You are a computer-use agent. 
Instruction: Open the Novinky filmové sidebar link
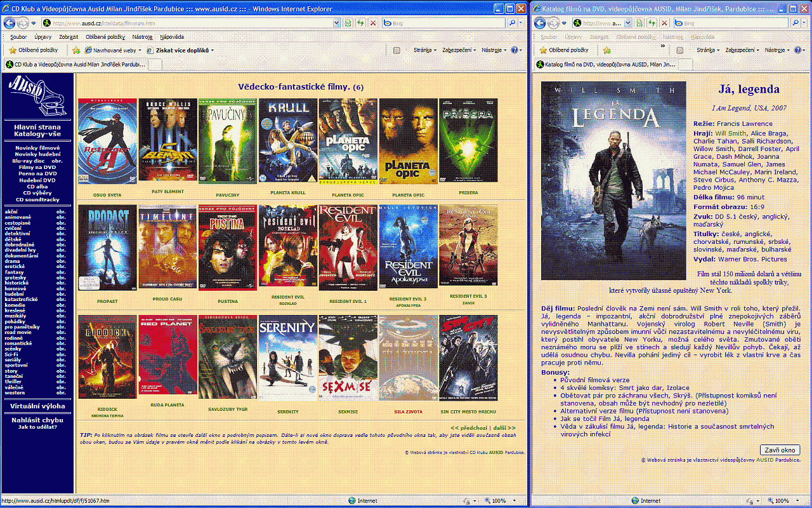coord(37,148)
